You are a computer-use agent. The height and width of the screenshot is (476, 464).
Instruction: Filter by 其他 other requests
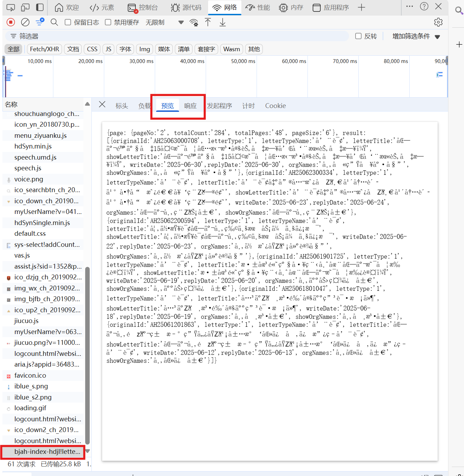pyautogui.click(x=254, y=49)
